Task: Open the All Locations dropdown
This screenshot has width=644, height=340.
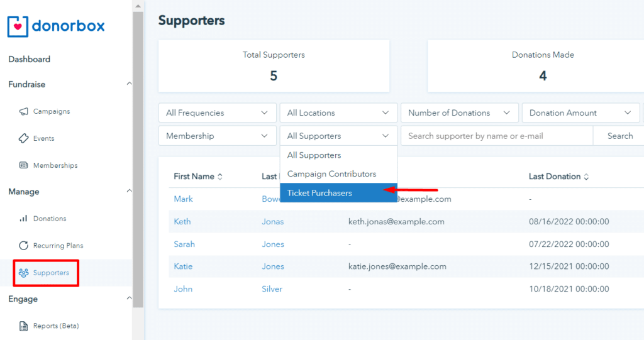Action: [338, 113]
